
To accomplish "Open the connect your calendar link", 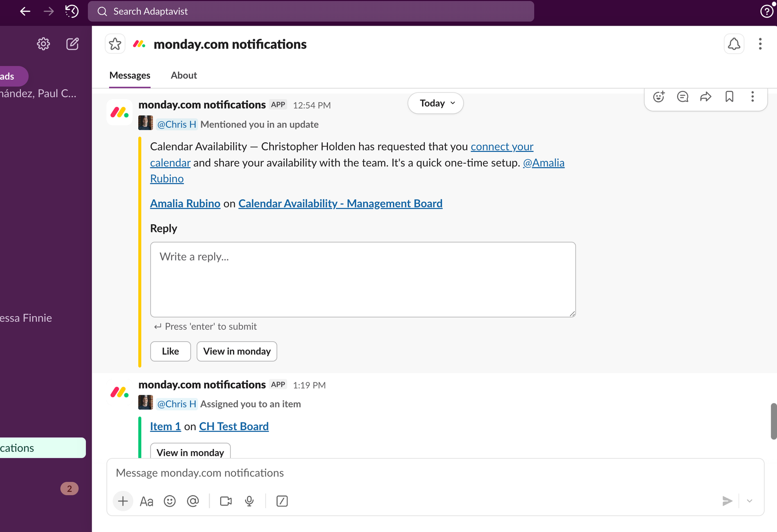I will tap(502, 147).
